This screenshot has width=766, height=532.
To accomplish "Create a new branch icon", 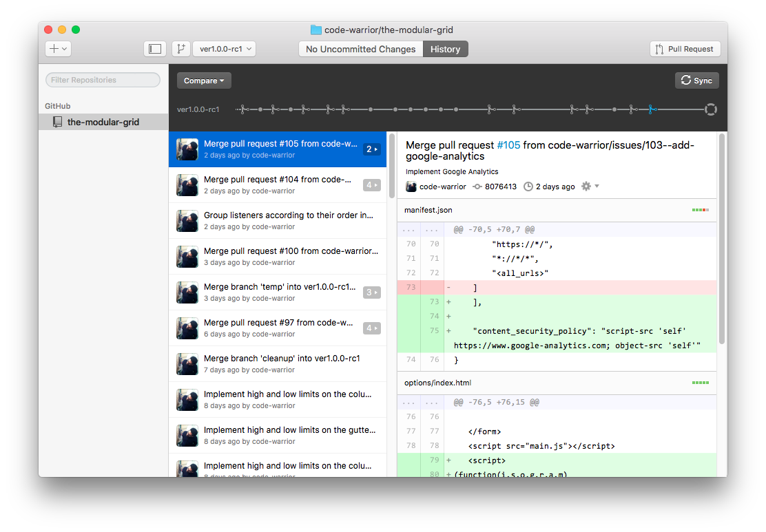I will point(181,49).
